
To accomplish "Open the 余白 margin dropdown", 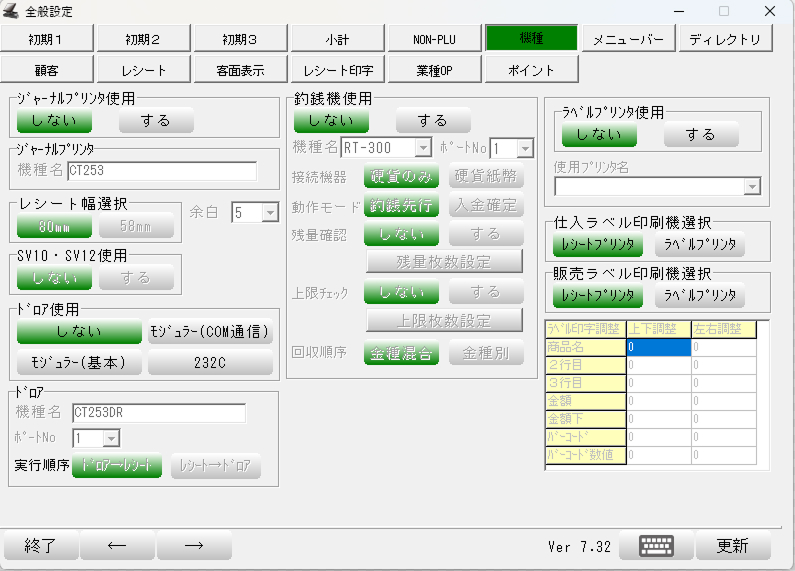I will (x=269, y=212).
